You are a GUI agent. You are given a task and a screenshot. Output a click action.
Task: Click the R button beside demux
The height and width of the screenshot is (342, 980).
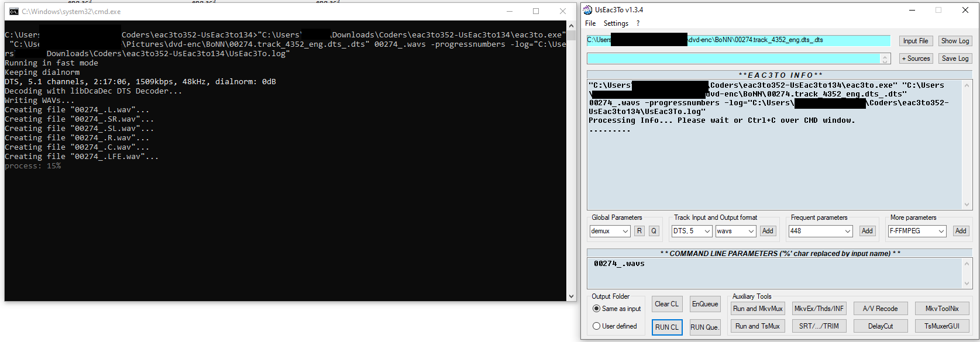coord(639,231)
